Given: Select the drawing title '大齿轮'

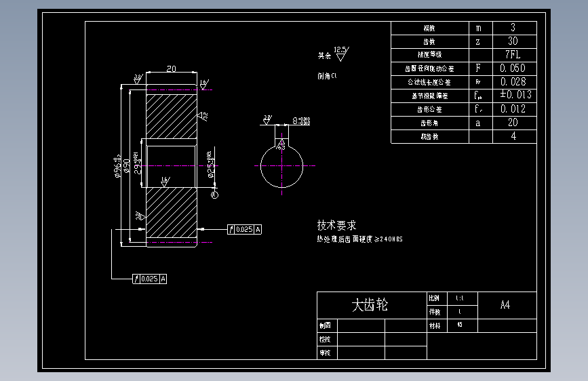Looking at the screenshot, I should [370, 305].
